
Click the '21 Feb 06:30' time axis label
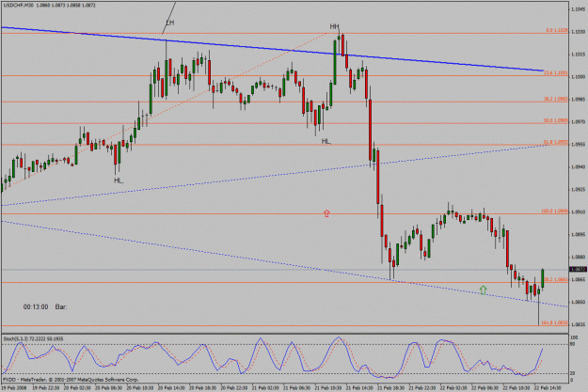click(x=296, y=388)
